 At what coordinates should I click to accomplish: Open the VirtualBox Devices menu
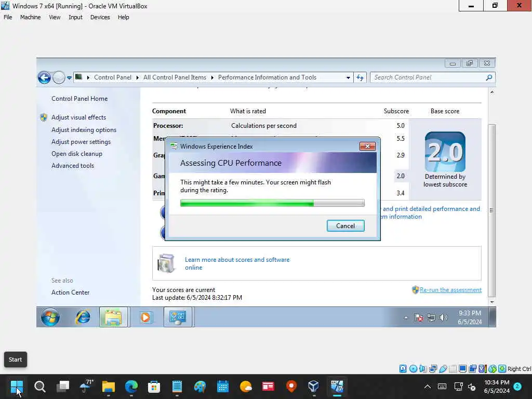click(x=100, y=17)
